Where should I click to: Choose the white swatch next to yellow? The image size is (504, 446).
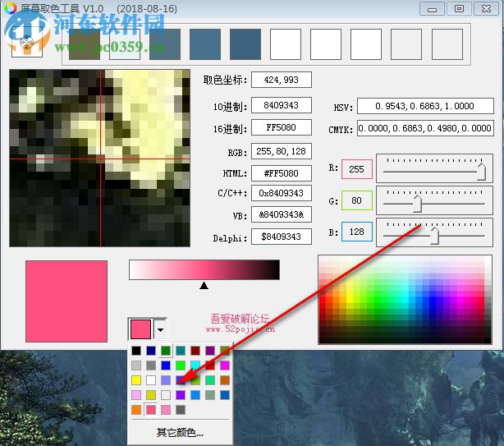pos(151,380)
